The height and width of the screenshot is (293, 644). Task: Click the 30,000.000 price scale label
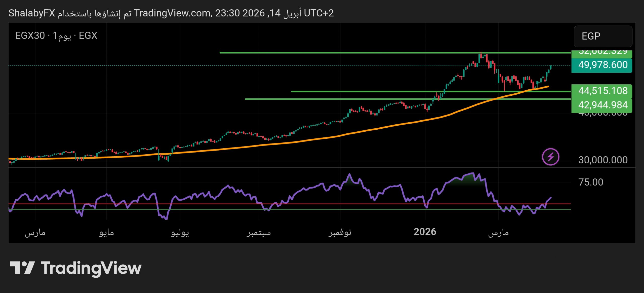603,160
